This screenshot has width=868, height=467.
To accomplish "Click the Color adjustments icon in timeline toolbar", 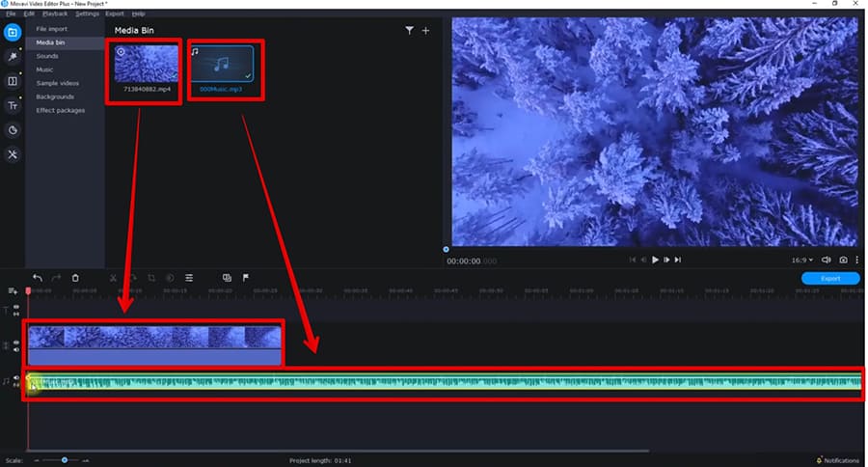I will [170, 278].
